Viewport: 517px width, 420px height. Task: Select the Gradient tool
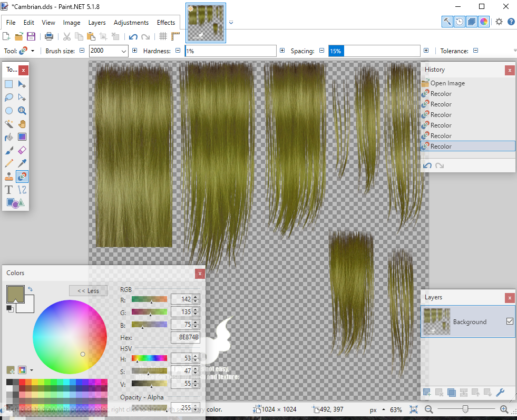(x=22, y=137)
